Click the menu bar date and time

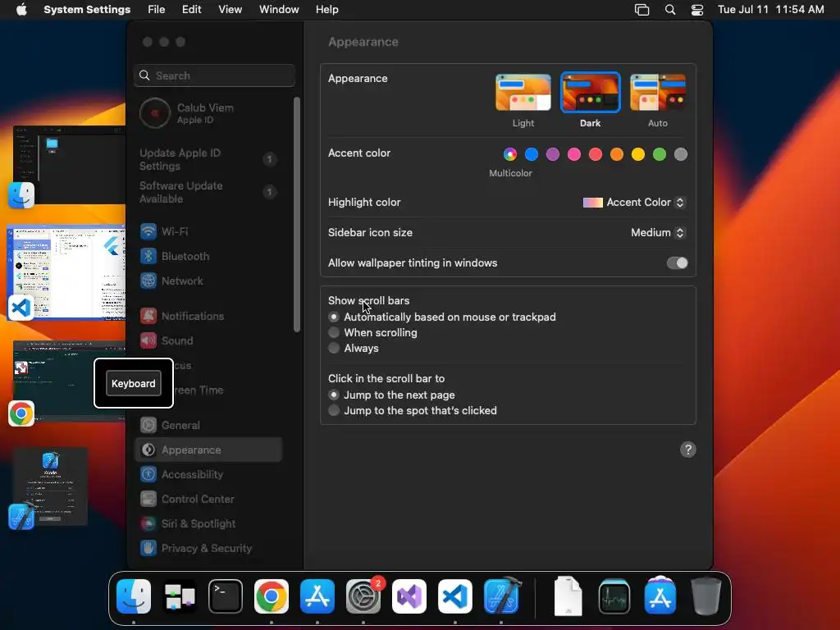coord(771,10)
